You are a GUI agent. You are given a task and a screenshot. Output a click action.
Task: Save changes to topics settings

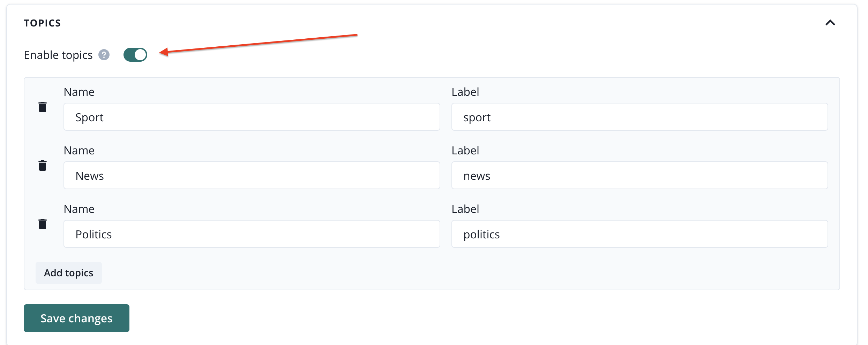tap(76, 318)
